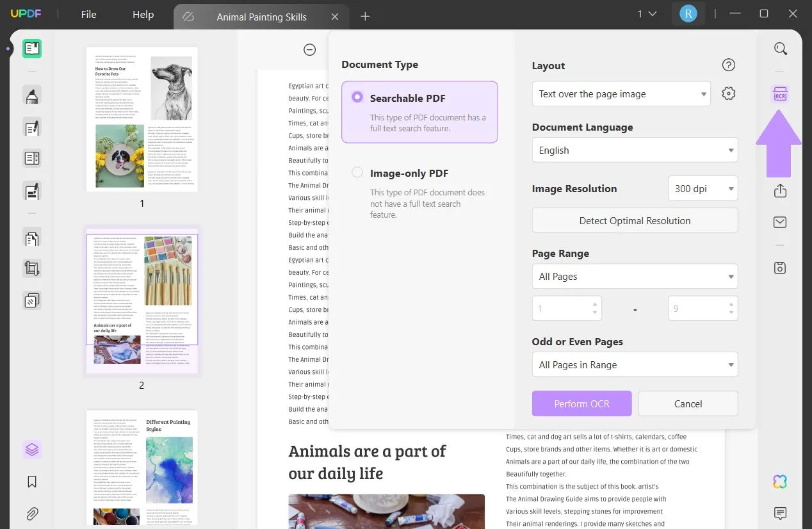The height and width of the screenshot is (529, 812).
Task: Click the Share/Export upload icon
Action: click(x=780, y=191)
